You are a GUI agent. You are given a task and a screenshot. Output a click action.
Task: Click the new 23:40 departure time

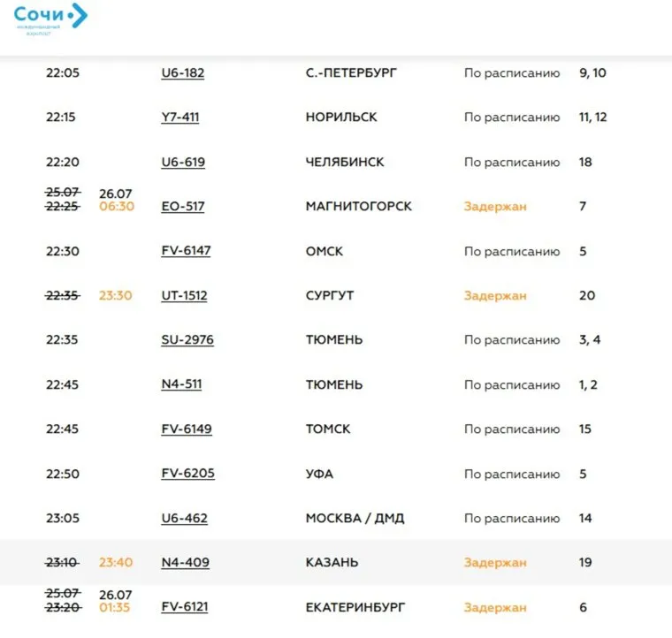(115, 562)
